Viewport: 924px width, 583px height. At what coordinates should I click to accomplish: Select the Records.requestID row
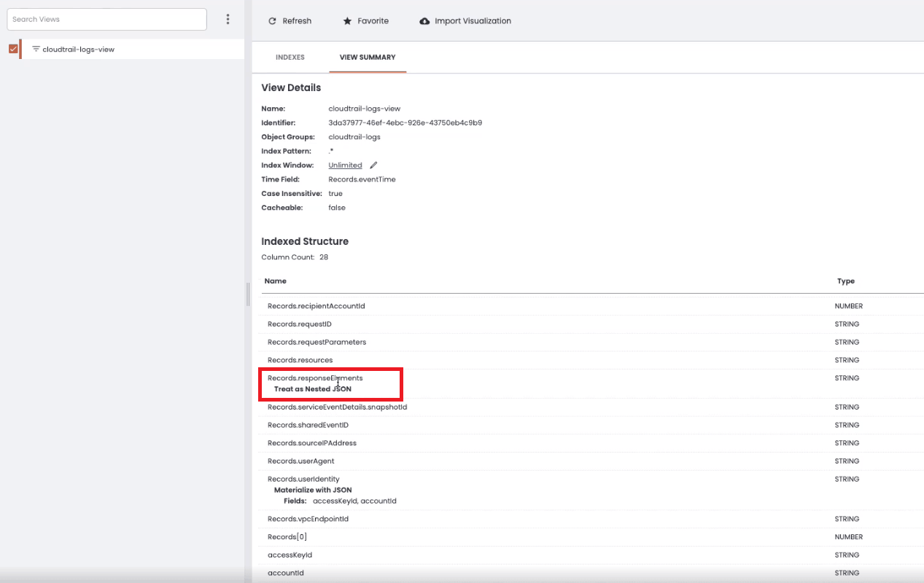click(300, 324)
